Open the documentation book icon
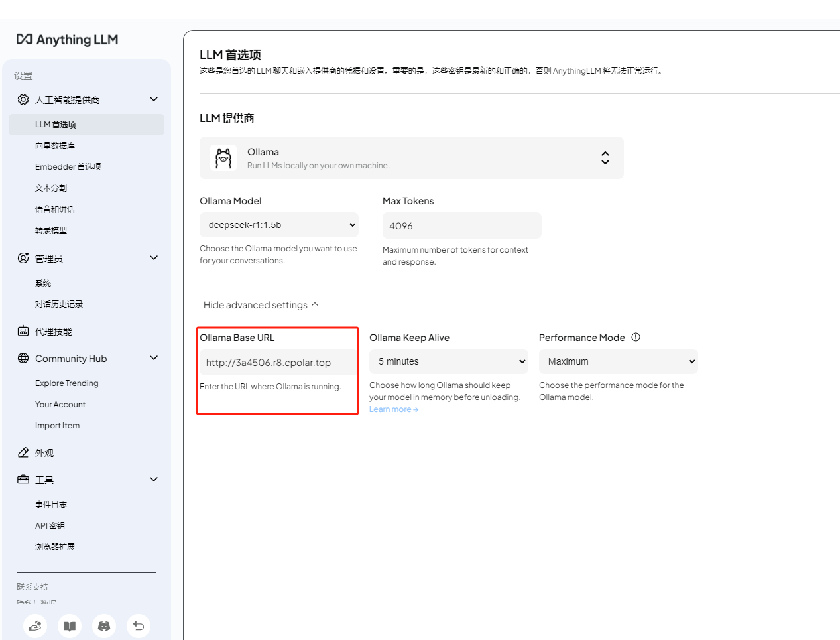Image resolution: width=840 pixels, height=640 pixels. tap(70, 625)
